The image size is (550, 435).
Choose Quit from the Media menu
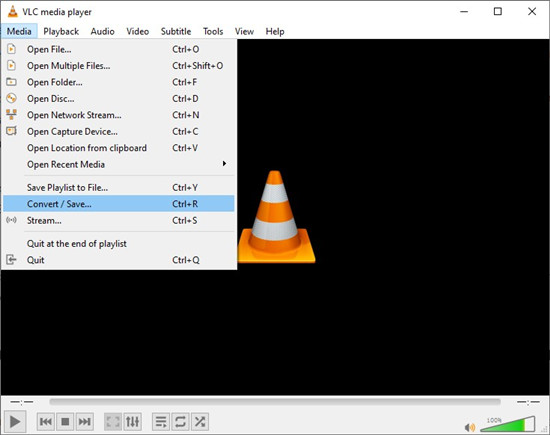119,260
